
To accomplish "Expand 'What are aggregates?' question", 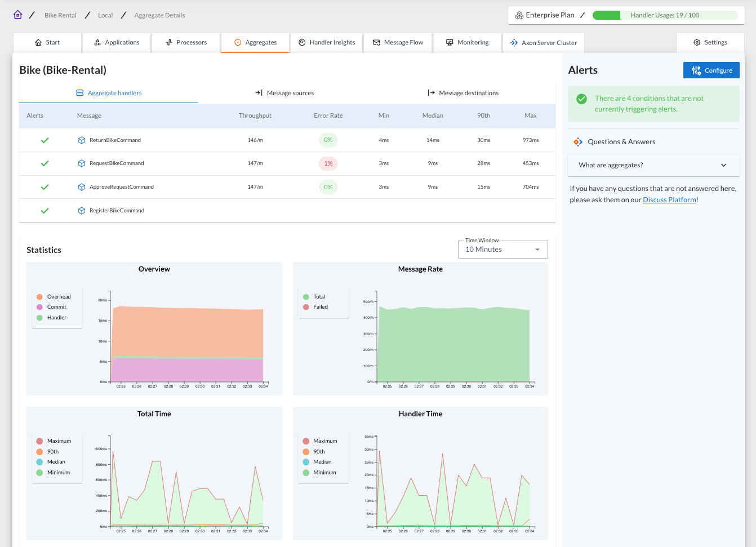I will point(653,165).
